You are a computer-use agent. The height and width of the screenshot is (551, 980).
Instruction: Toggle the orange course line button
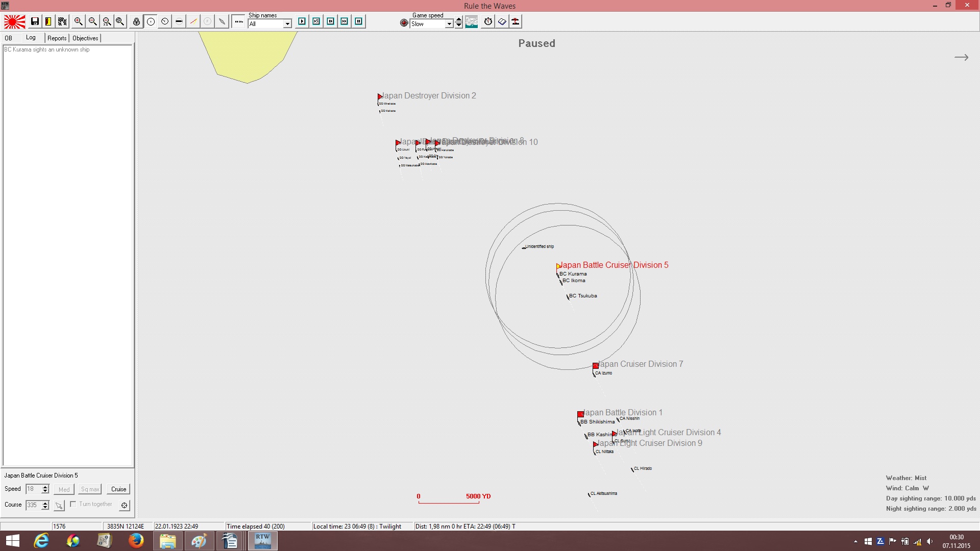(x=193, y=21)
